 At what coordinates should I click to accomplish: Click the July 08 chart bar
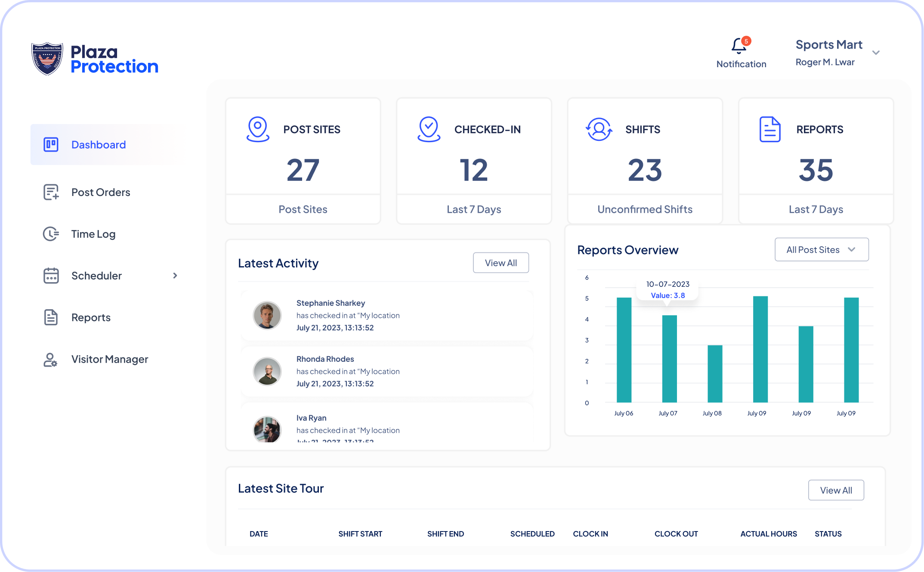714,373
